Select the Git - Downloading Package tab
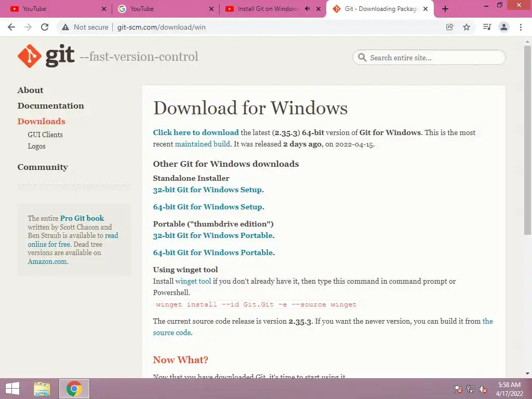532x399 pixels. [x=380, y=9]
